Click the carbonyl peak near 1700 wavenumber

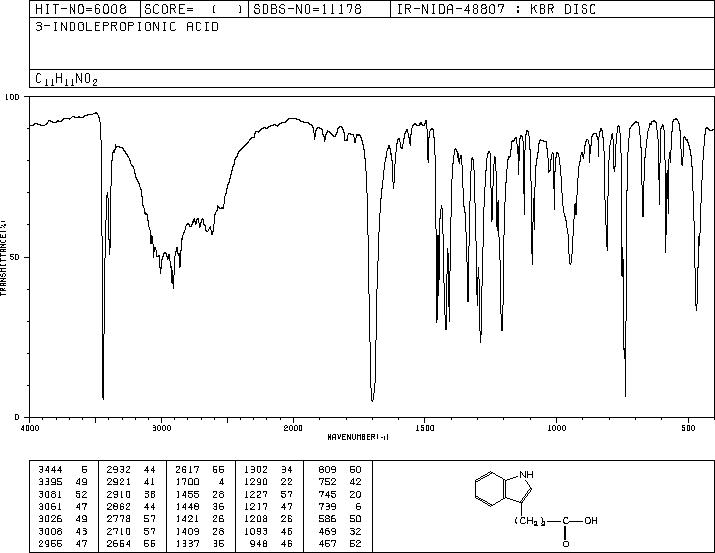tap(373, 398)
